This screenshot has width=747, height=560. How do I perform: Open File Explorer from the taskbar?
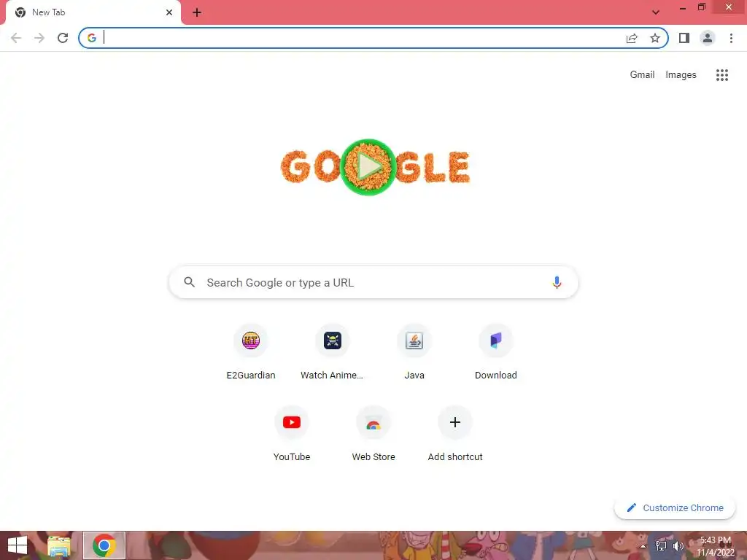click(x=59, y=545)
